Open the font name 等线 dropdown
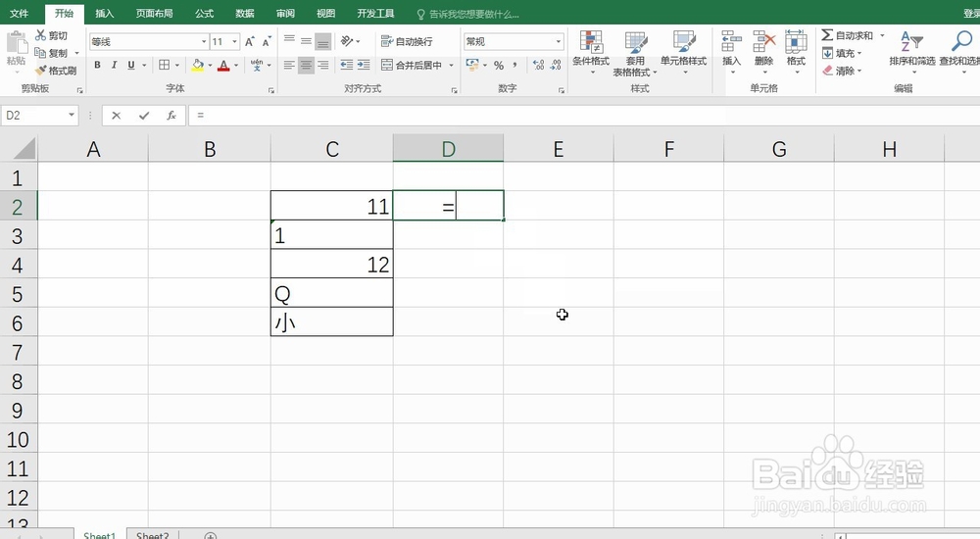 [204, 42]
